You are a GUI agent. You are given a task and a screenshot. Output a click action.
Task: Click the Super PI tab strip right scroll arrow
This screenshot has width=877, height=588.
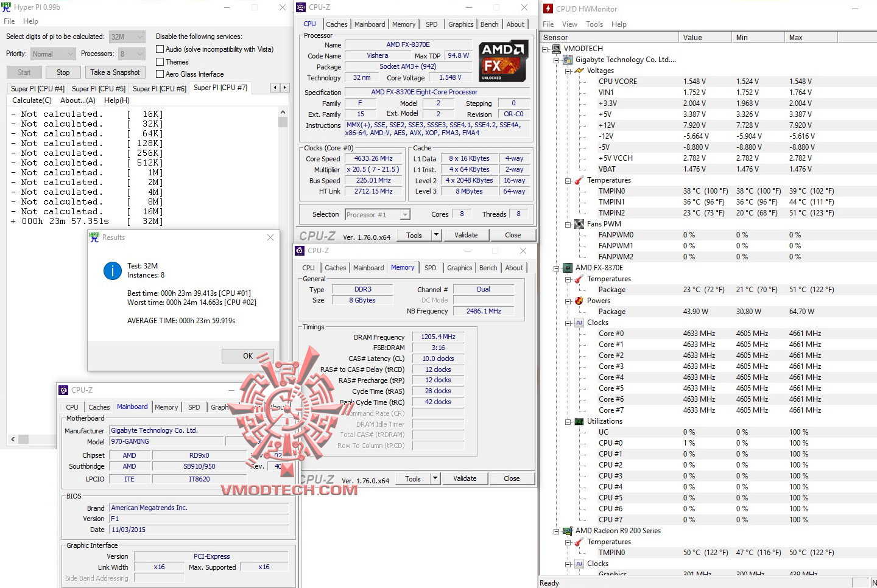[x=284, y=88]
